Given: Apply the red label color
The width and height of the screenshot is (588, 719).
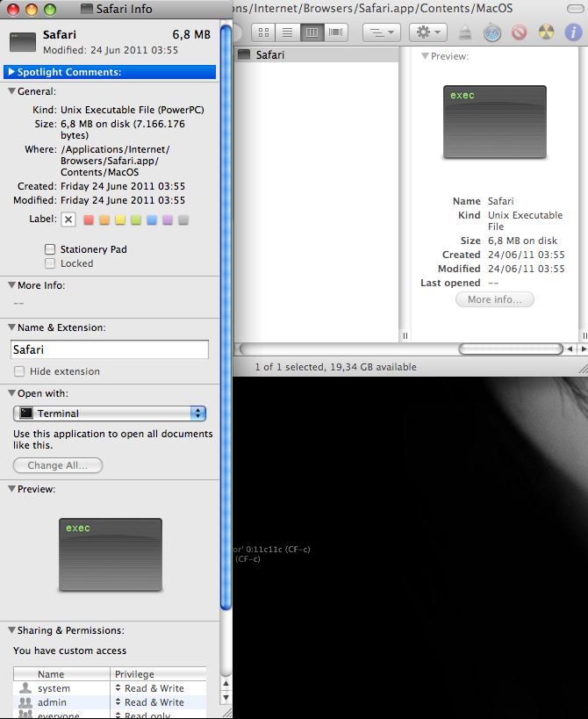Looking at the screenshot, I should [x=89, y=220].
